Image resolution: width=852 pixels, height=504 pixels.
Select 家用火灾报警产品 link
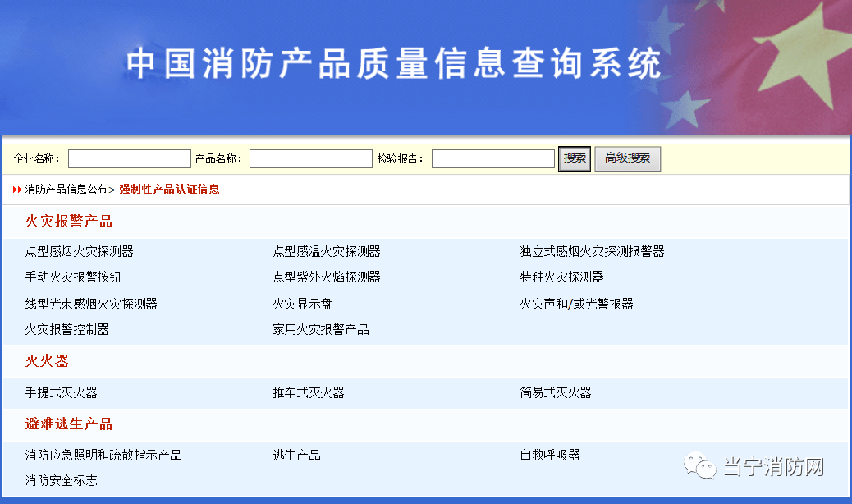(x=321, y=330)
